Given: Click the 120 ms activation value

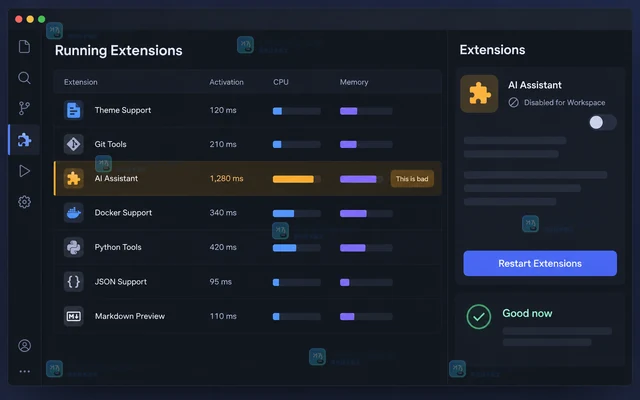Looking at the screenshot, I should tap(223, 110).
